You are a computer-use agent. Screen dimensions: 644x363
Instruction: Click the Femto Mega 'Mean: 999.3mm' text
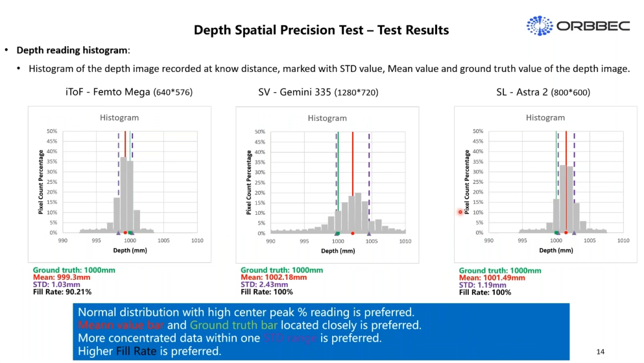click(x=61, y=277)
